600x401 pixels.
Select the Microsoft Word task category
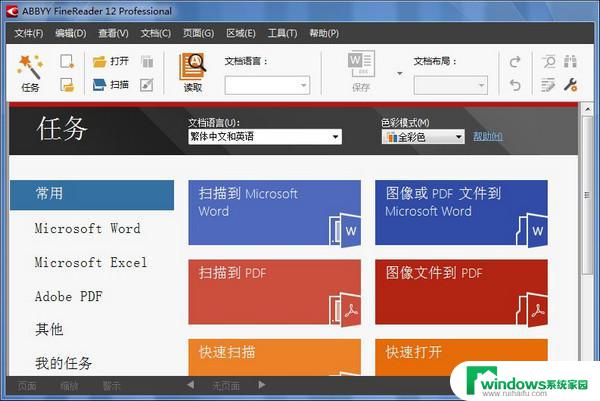(87, 229)
